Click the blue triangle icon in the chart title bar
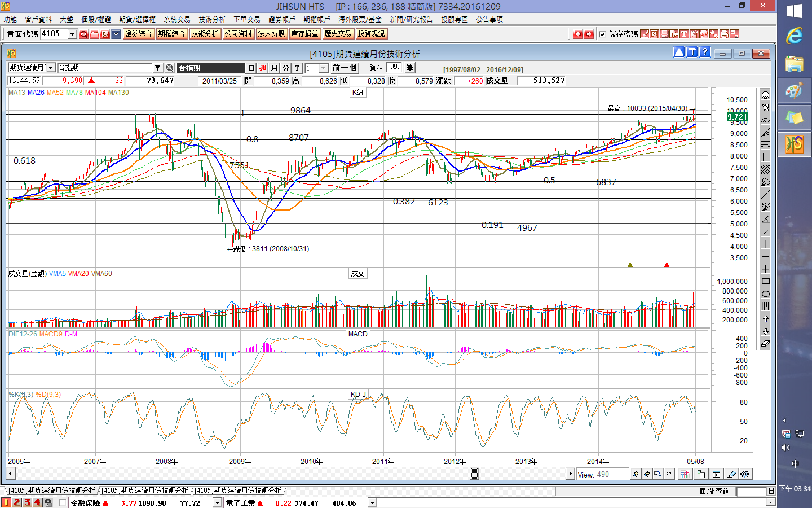This screenshot has height=508, width=812. [679, 52]
